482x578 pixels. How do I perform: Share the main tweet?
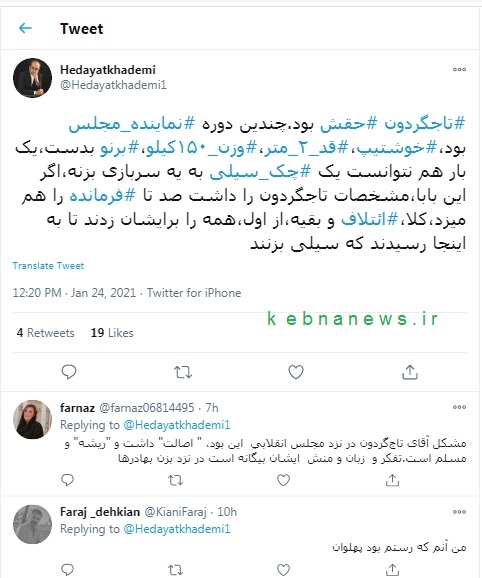tap(410, 372)
